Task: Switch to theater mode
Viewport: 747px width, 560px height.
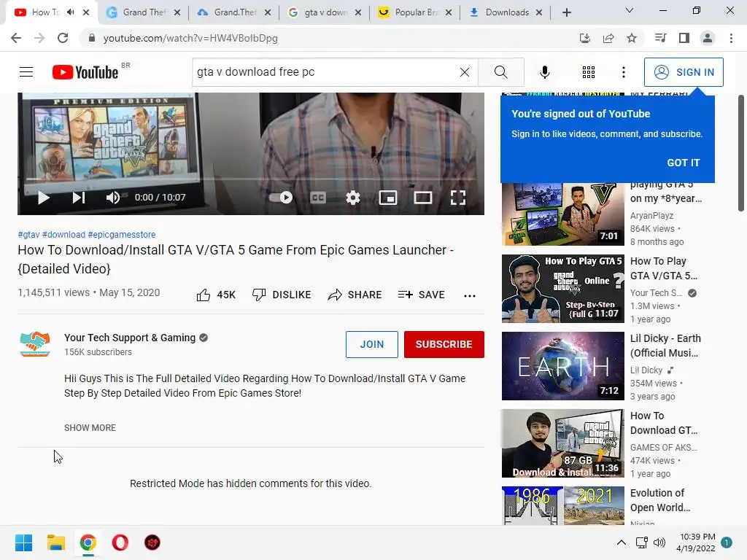Action: [422, 197]
